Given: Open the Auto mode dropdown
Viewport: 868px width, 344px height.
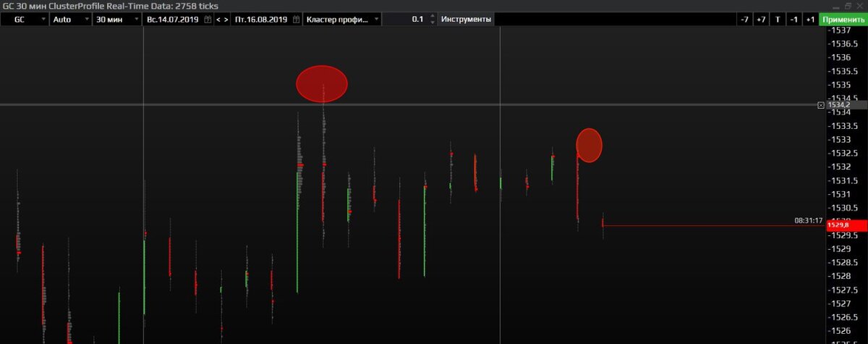Looking at the screenshot, I should (71, 20).
